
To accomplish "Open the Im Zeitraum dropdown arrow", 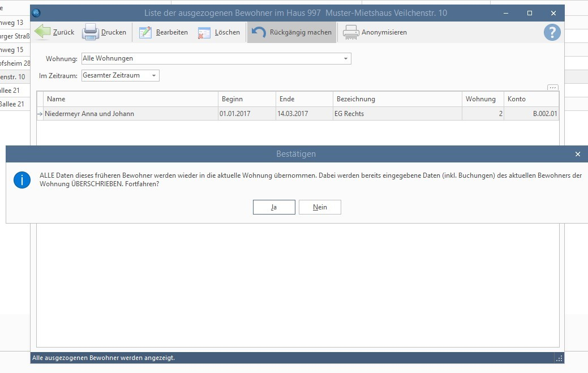I will tap(154, 76).
